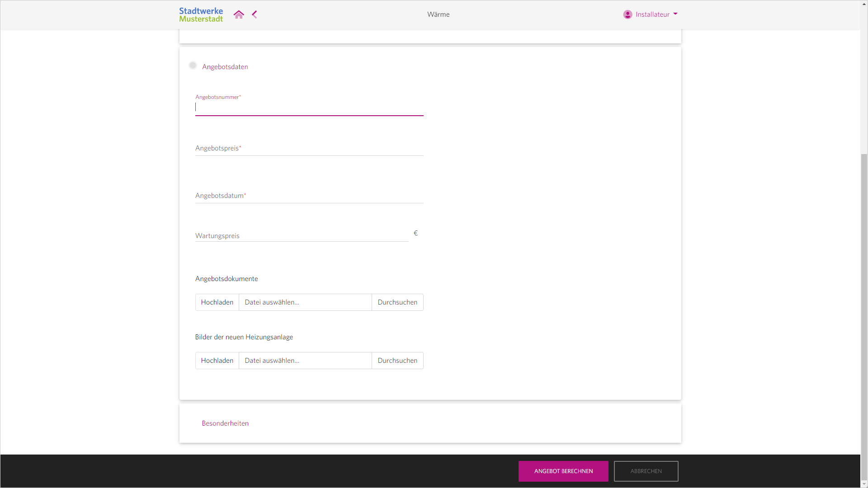Click the Wartungspreis input field
Screen dimensions: 868x488
click(x=302, y=235)
